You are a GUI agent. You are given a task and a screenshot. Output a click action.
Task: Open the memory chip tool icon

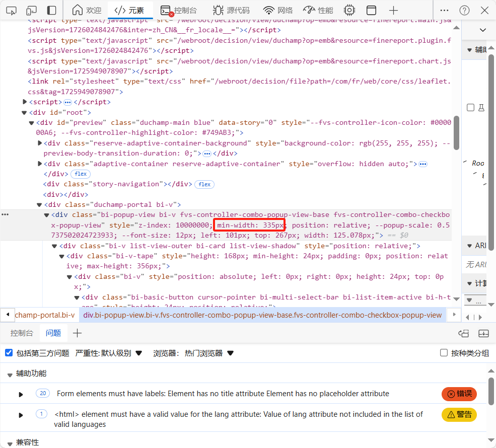click(x=349, y=11)
